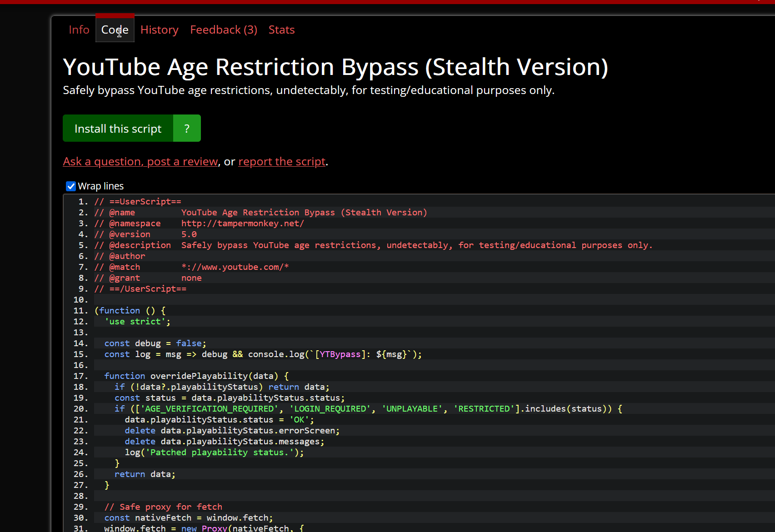Click the ==/UserScript== closing line
This screenshot has width=775, height=532.
[140, 289]
